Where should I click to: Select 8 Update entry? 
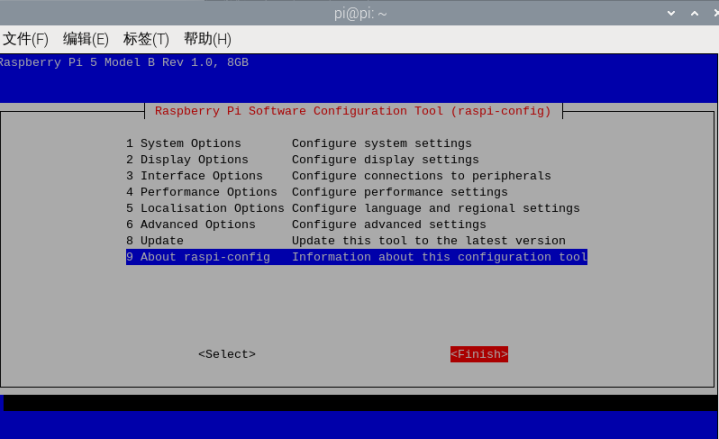tap(356, 241)
